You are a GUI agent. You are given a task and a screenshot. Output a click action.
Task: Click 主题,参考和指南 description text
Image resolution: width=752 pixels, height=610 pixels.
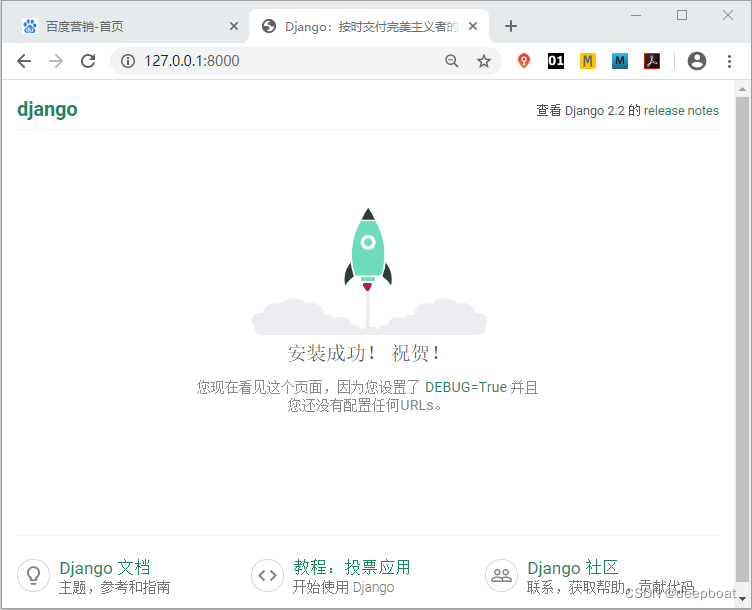(115, 587)
